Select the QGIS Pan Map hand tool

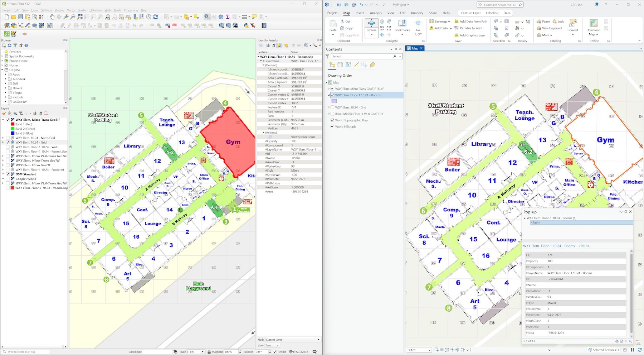(x=52, y=17)
